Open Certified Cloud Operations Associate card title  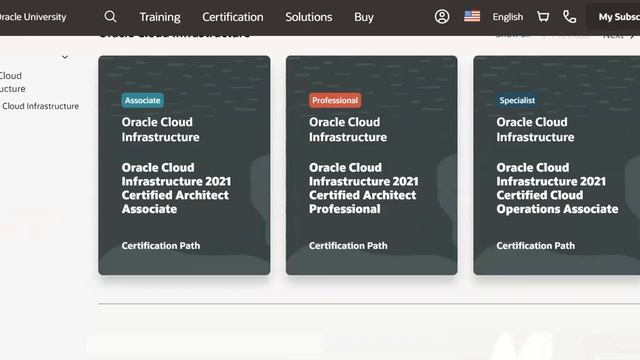(x=557, y=188)
